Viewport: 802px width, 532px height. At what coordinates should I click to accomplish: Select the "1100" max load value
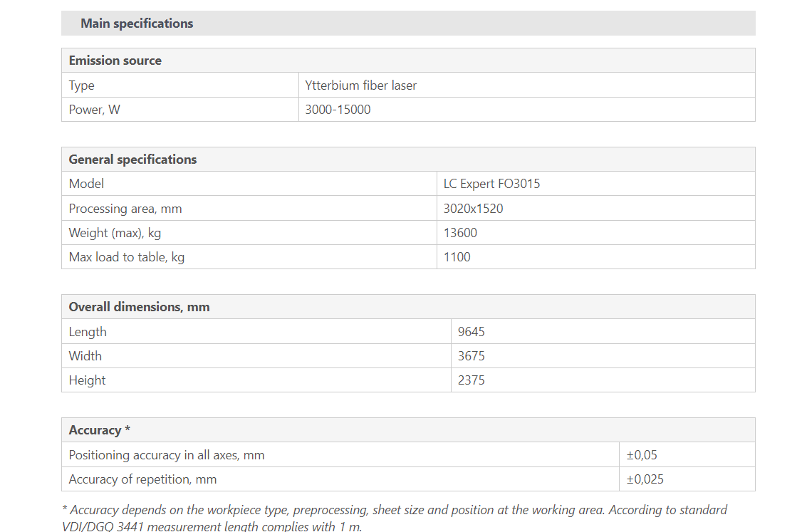pos(457,257)
